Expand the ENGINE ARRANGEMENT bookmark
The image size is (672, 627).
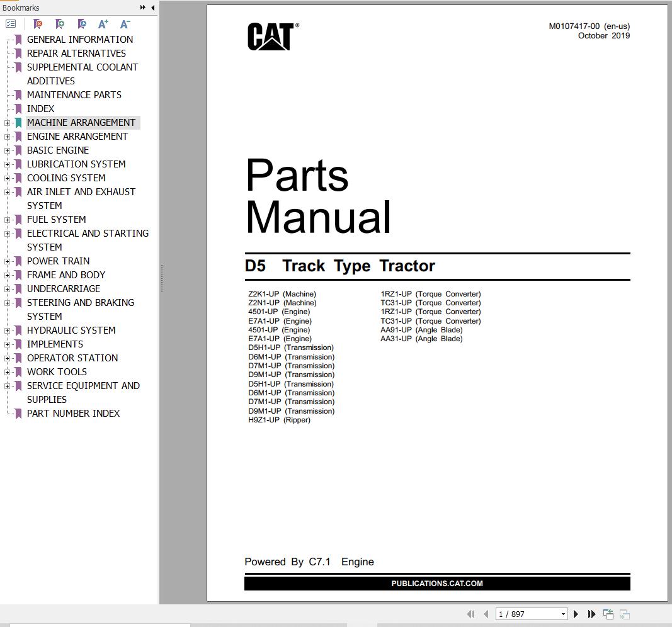pyautogui.click(x=7, y=137)
